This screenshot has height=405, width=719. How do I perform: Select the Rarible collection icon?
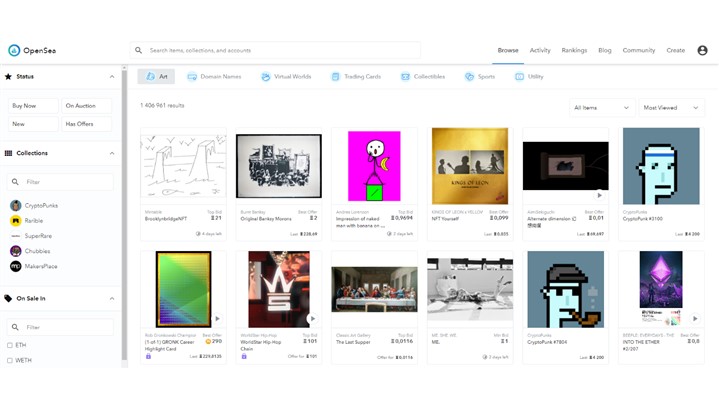coord(16,221)
